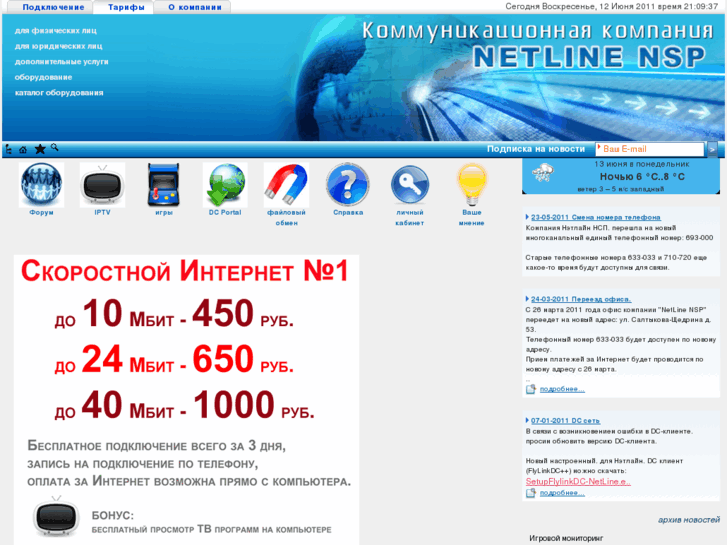Screen dimensions: 727x545
Task: Download SetupFlylinkDC-NetLine installer link
Action: click(x=578, y=481)
